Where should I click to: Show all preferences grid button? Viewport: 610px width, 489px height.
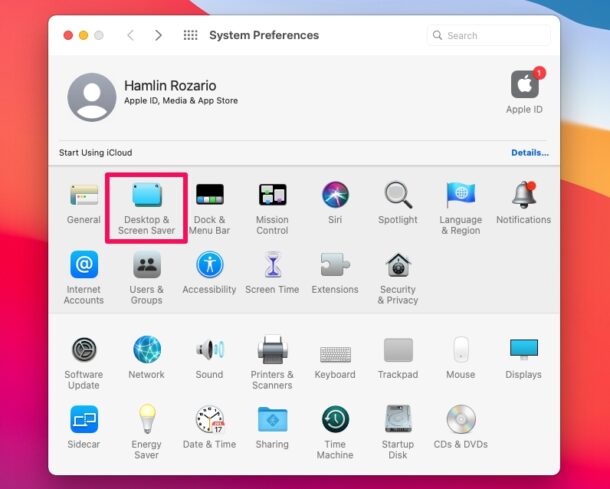click(190, 35)
